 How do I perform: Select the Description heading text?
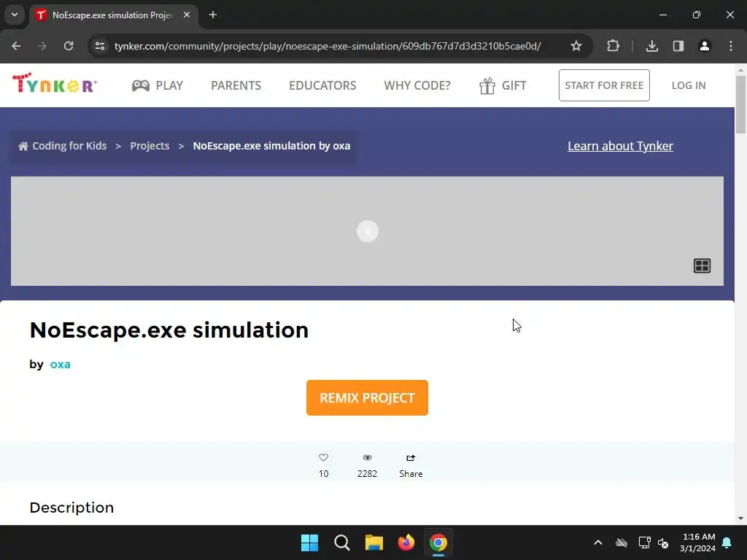coord(71,507)
